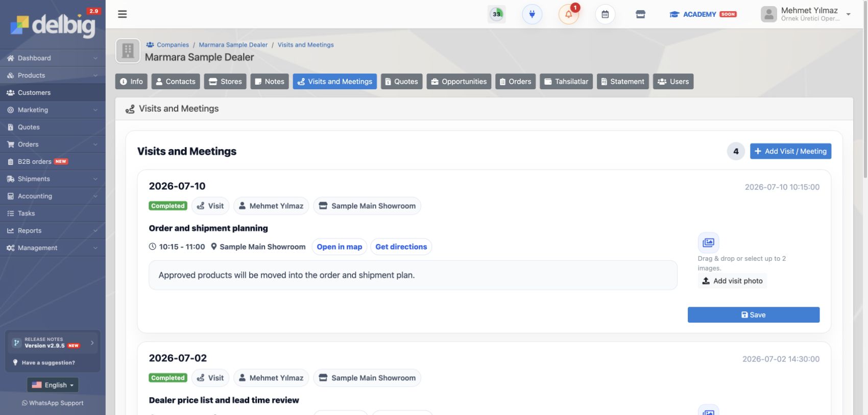Click the green 33 progress indicator
Image resolution: width=868 pixels, height=415 pixels.
pos(497,14)
